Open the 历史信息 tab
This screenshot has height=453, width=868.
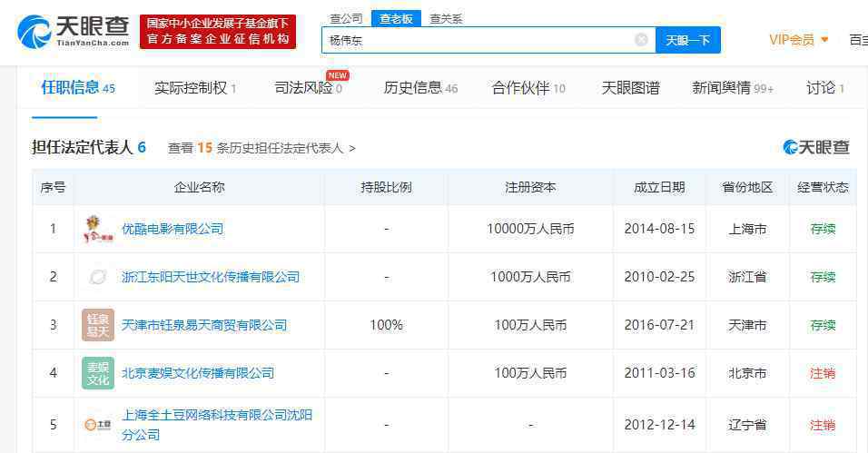[x=420, y=88]
